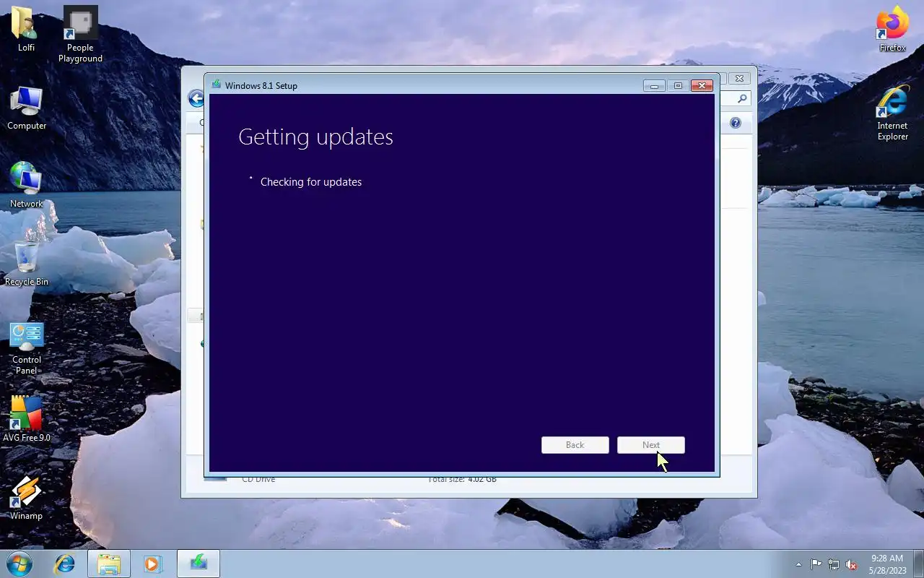Viewport: 924px width, 578px height.
Task: Open Windows Media Player from taskbar
Action: pos(152,564)
